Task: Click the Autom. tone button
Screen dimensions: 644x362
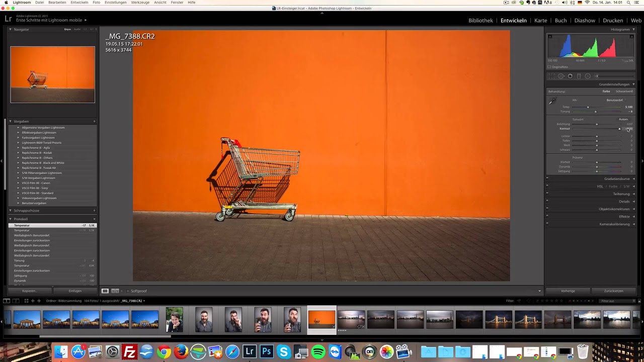Action: click(x=623, y=120)
